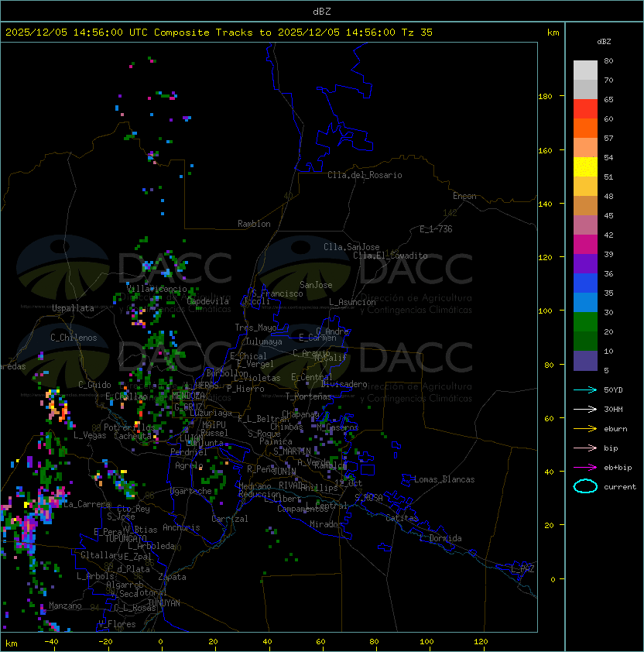Image resolution: width=644 pixels, height=652 pixels.
Task: Click the 'E_1-736' map label
Action: tap(436, 229)
